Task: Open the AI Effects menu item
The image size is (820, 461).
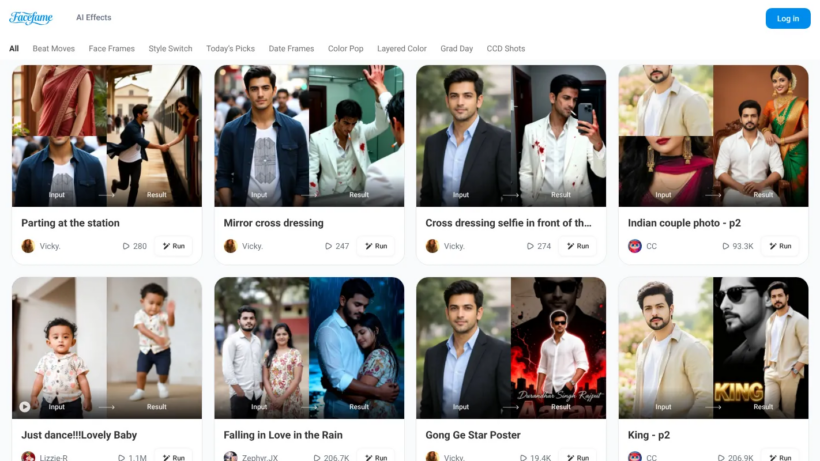Action: pyautogui.click(x=94, y=17)
